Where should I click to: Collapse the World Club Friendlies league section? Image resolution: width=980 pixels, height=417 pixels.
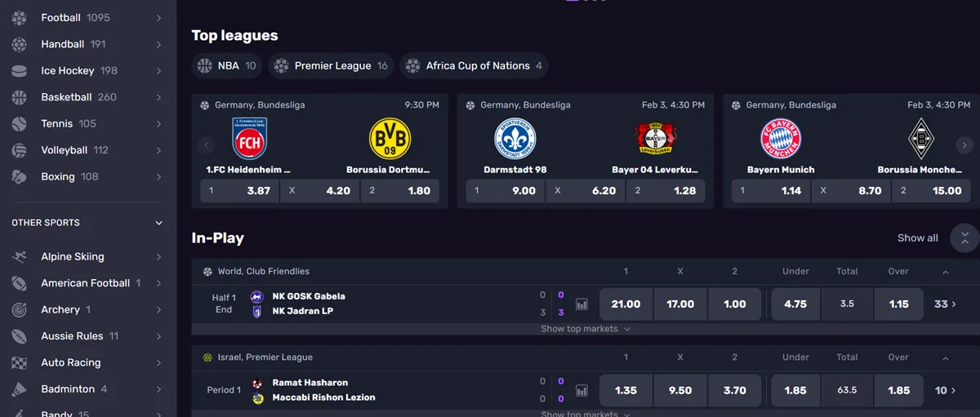tap(946, 272)
